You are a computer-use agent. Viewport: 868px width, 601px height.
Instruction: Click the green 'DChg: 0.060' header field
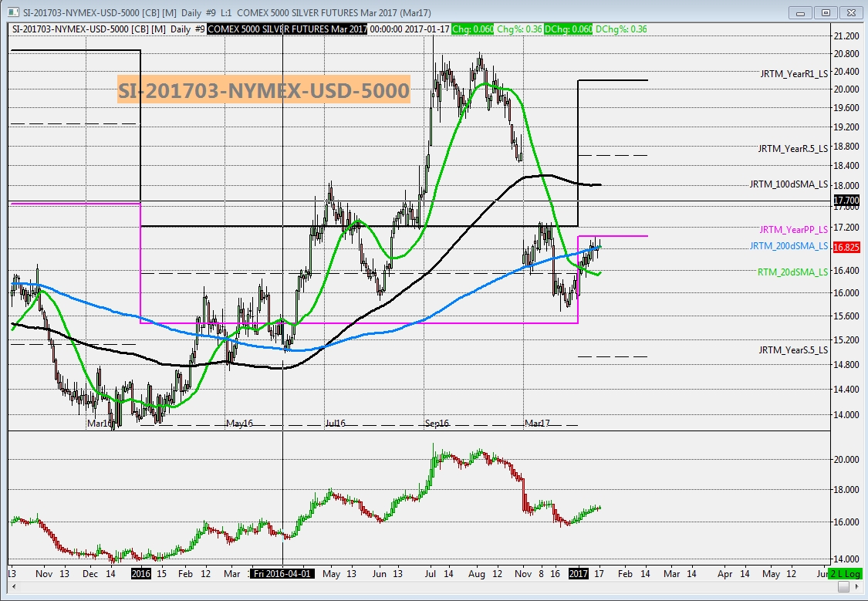point(568,29)
